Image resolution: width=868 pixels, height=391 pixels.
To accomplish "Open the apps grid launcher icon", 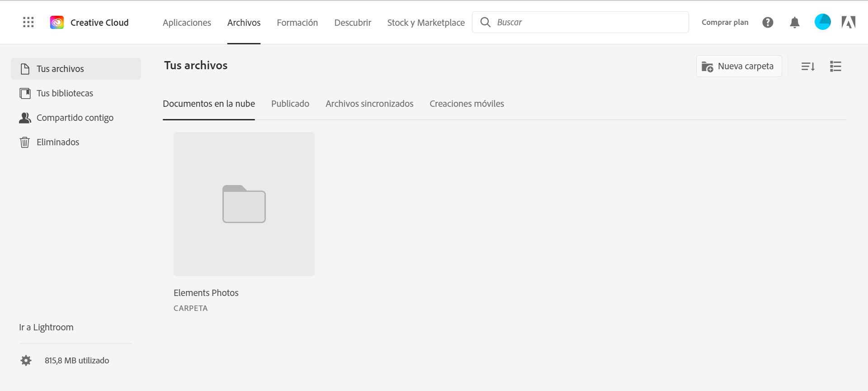I will [x=28, y=22].
